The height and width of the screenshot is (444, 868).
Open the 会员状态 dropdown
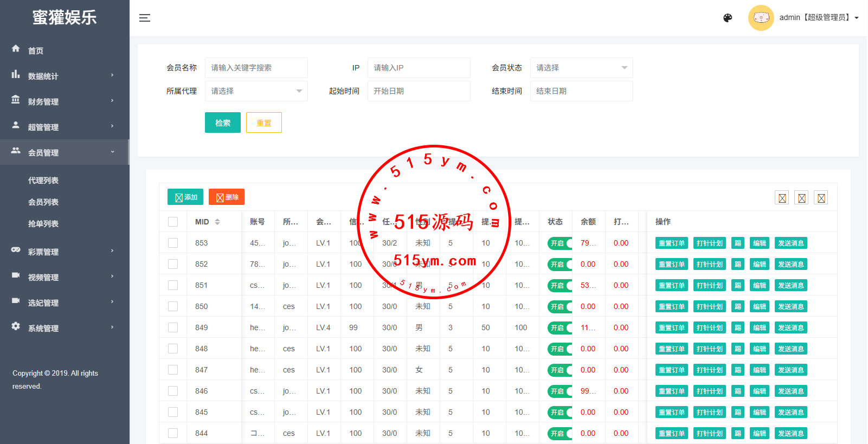click(581, 68)
